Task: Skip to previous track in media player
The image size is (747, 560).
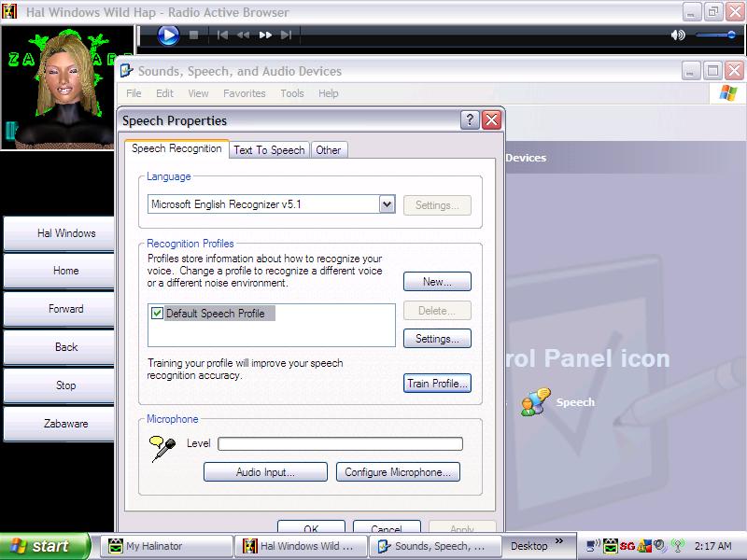Action: click(x=222, y=35)
